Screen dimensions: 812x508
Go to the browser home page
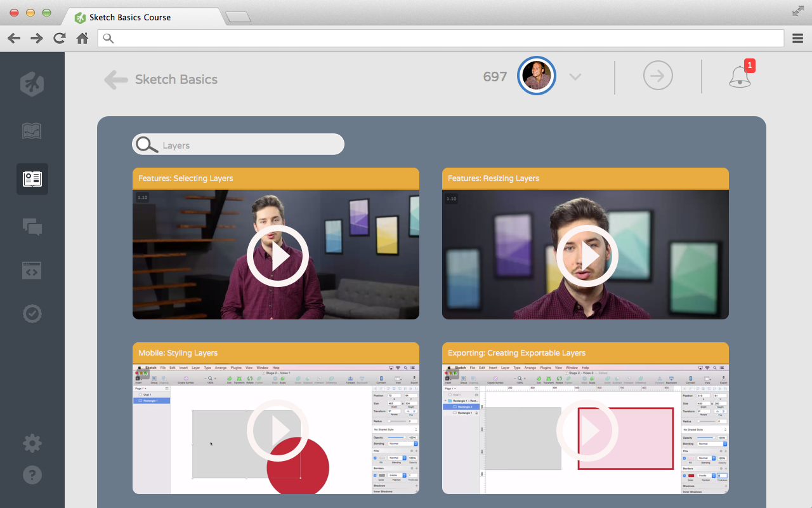82,38
